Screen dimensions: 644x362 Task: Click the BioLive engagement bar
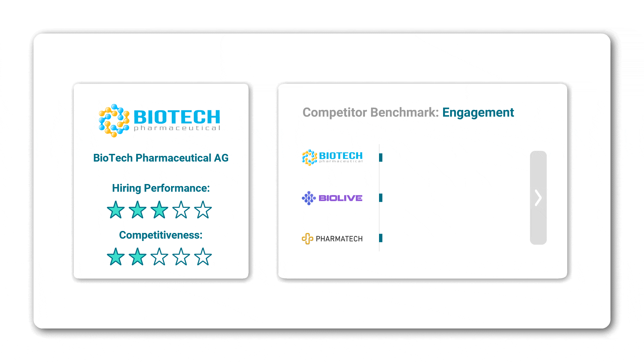(381, 198)
